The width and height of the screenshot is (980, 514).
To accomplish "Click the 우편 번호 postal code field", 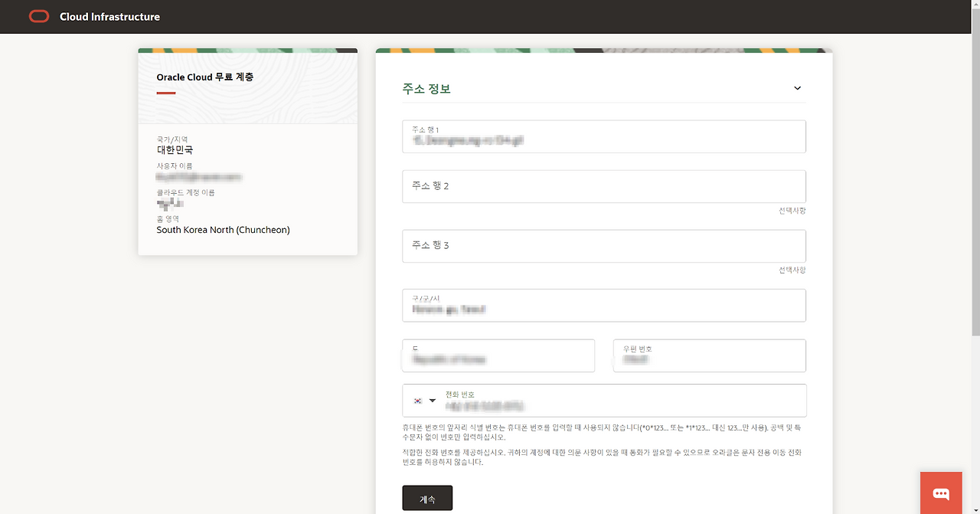I will coord(709,356).
